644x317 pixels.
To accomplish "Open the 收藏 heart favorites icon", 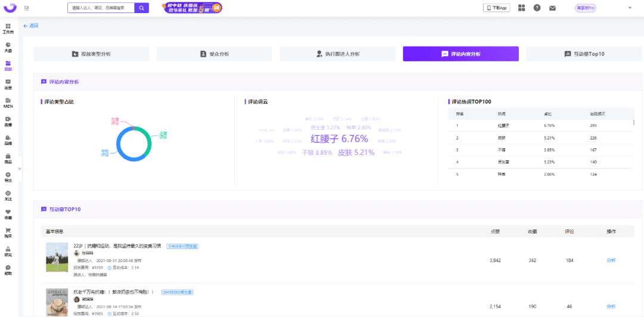I will (8, 214).
